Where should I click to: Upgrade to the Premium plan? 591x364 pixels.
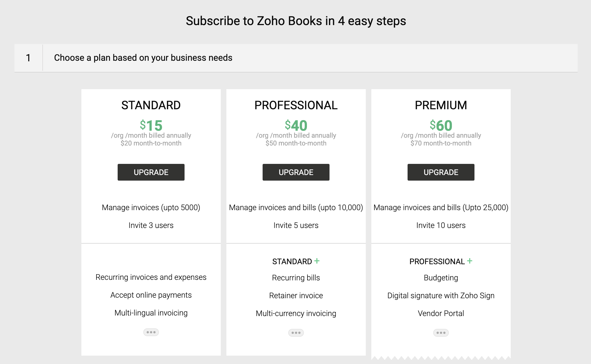pyautogui.click(x=441, y=172)
